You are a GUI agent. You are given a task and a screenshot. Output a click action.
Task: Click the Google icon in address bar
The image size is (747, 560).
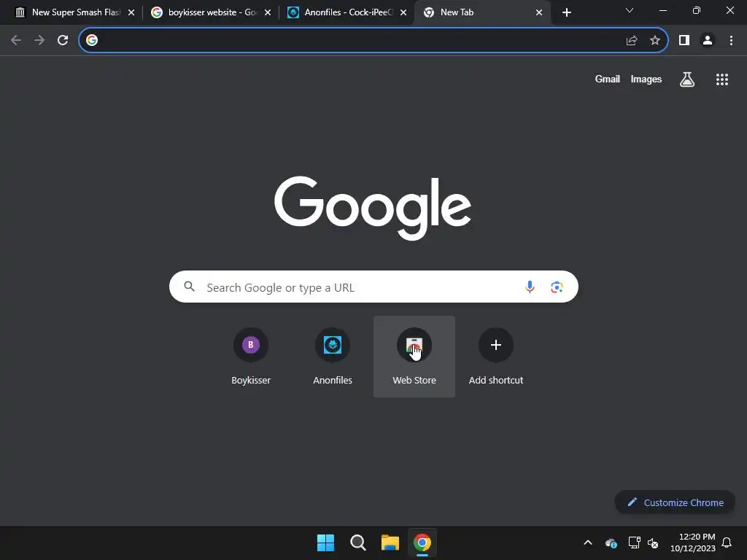click(92, 41)
